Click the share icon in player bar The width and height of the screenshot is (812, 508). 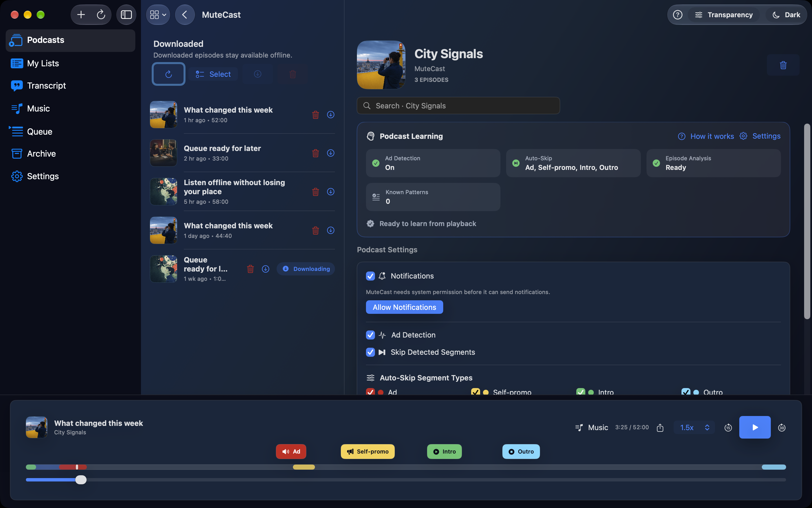660,427
